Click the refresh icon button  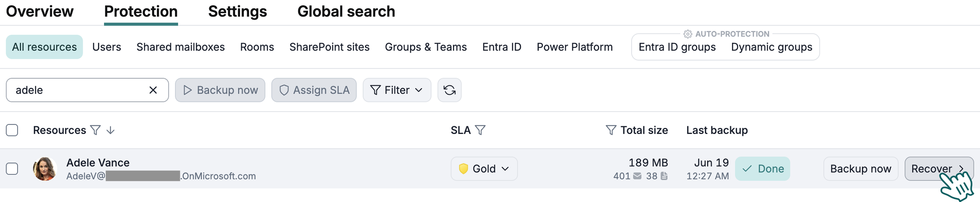(x=449, y=90)
